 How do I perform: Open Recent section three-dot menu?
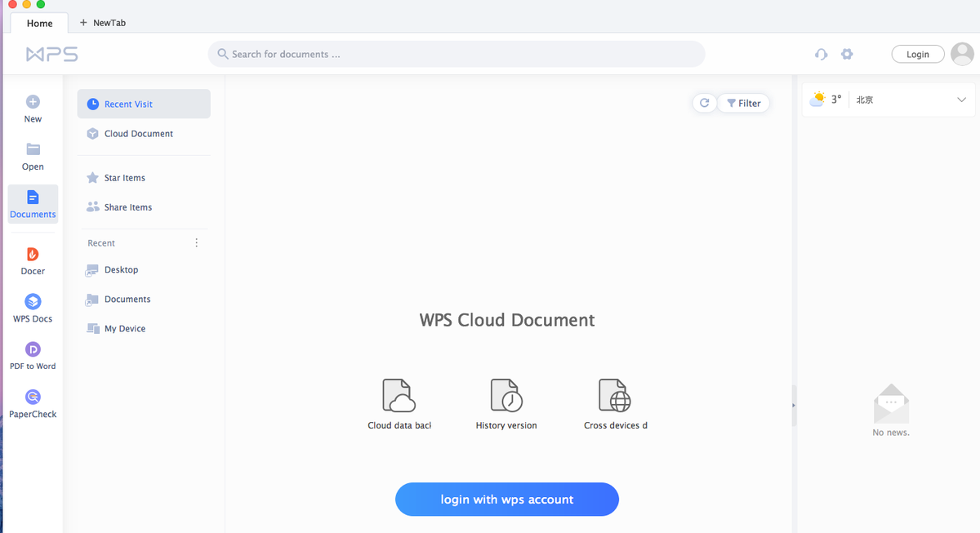point(196,242)
